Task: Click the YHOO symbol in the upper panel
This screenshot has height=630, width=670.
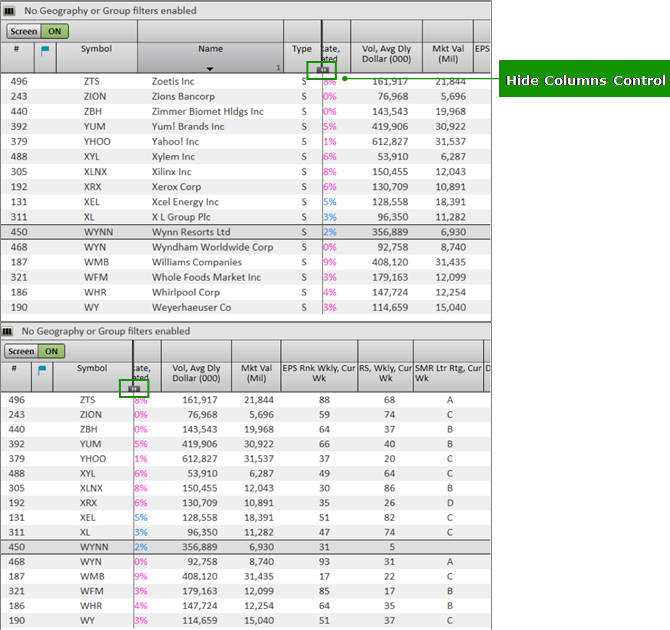Action: pyautogui.click(x=97, y=141)
